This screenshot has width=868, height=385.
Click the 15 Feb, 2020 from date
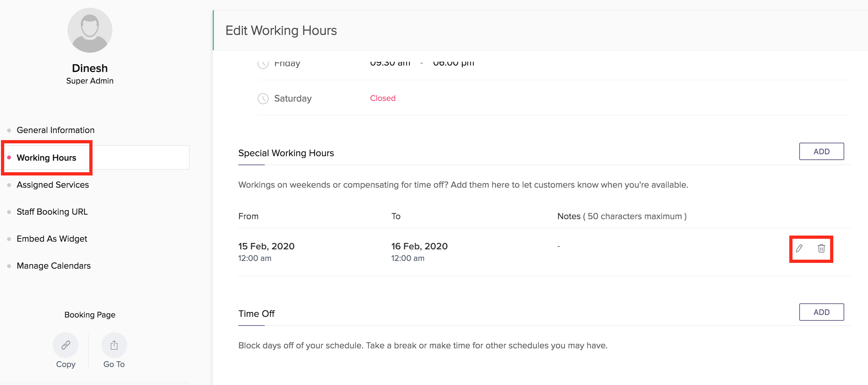coord(266,246)
